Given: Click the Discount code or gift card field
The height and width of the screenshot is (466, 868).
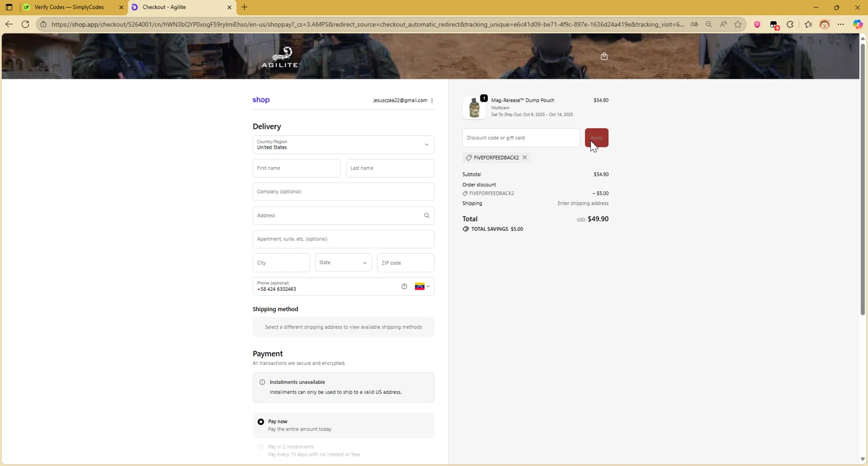Looking at the screenshot, I should point(521,138).
